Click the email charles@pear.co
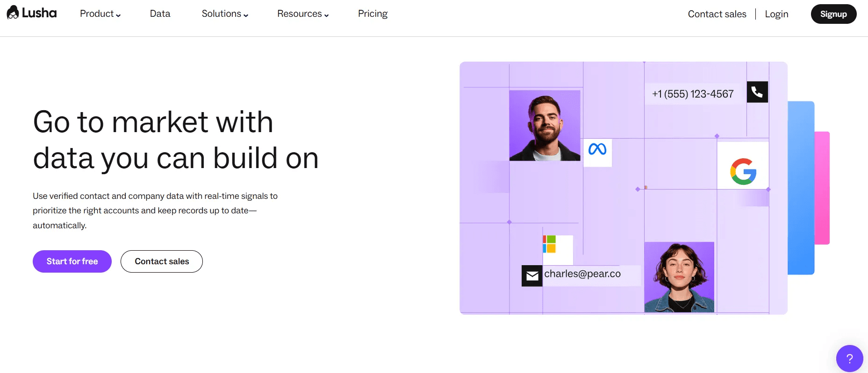This screenshot has height=373, width=868. click(x=582, y=274)
